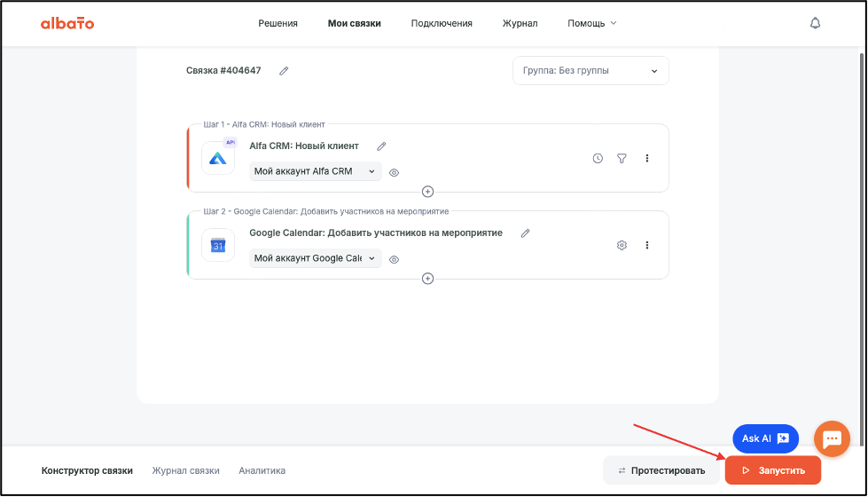This screenshot has width=868, height=497.
Task: Click the Протестировать button
Action: pos(661,471)
